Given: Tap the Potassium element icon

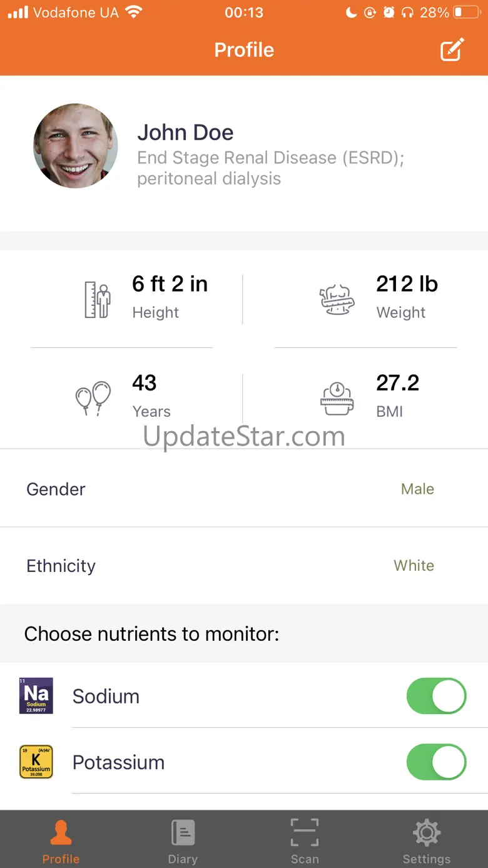Looking at the screenshot, I should click(36, 762).
